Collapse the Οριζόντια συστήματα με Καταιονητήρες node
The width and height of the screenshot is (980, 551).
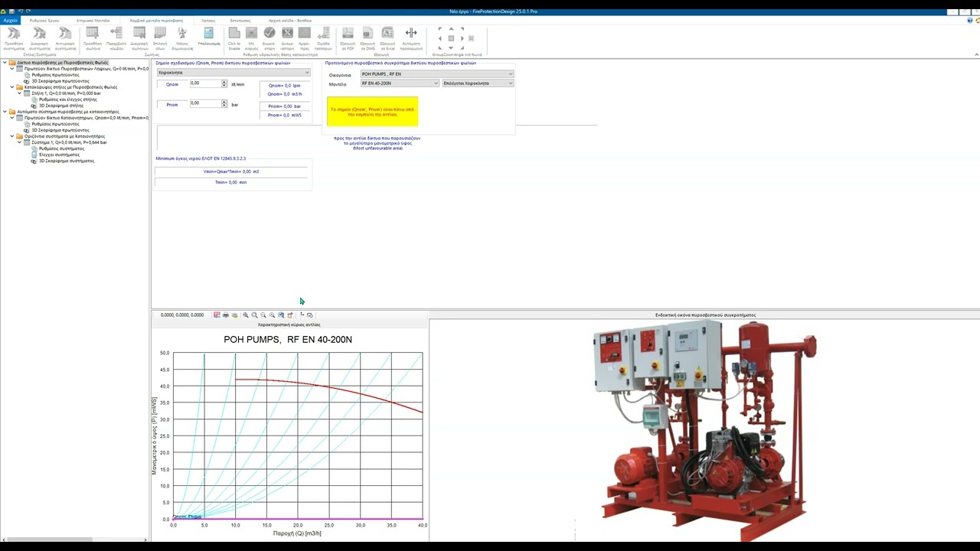(12, 136)
